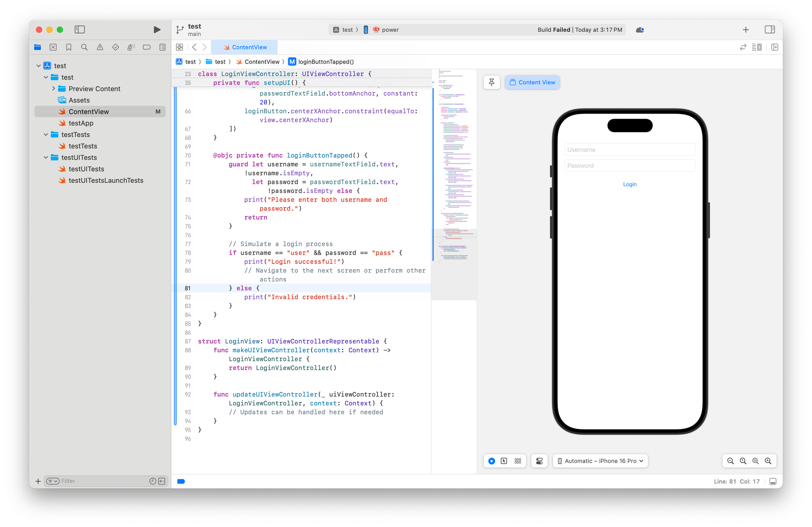Open the Find navigator

point(84,47)
